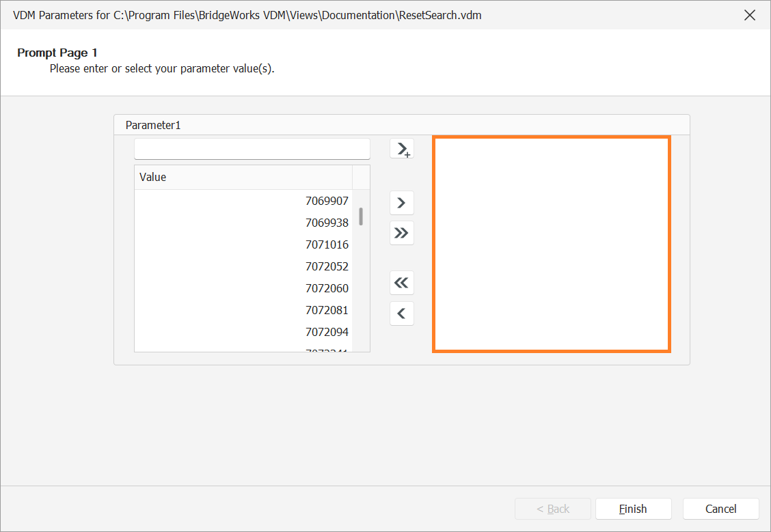Close the VDM Parameters dialog
Image resolution: width=771 pixels, height=532 pixels.
(750, 14)
